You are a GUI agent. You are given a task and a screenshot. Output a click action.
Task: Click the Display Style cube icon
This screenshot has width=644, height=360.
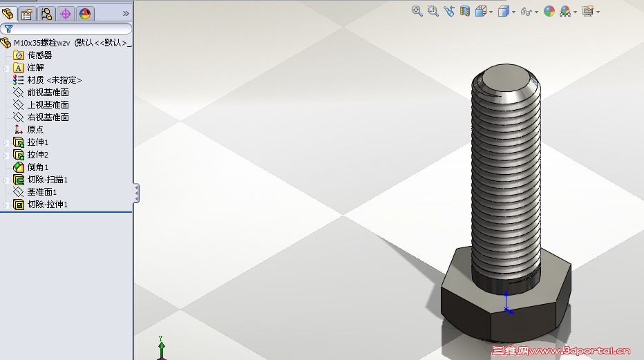(503, 12)
